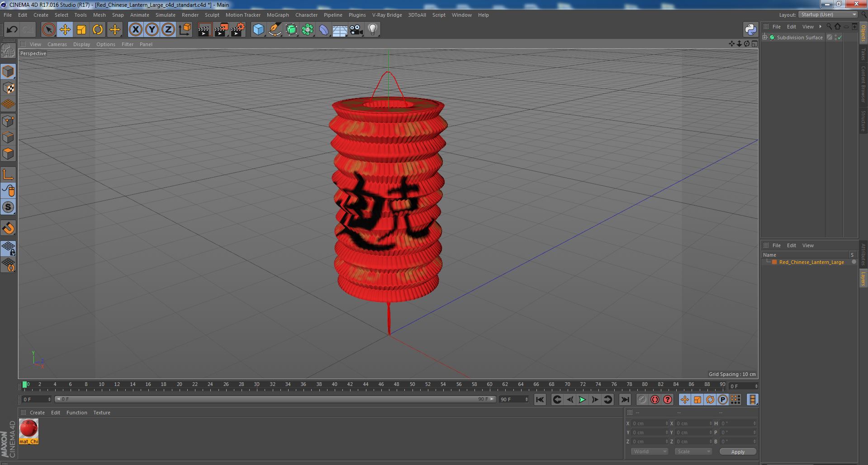The image size is (868, 465).
Task: Toggle the coordinate system icon
Action: 185,30
